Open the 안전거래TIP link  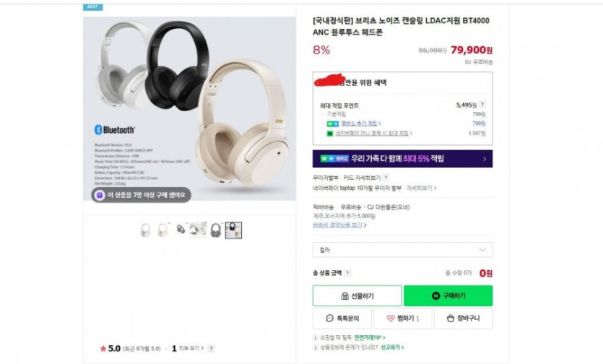370,337
